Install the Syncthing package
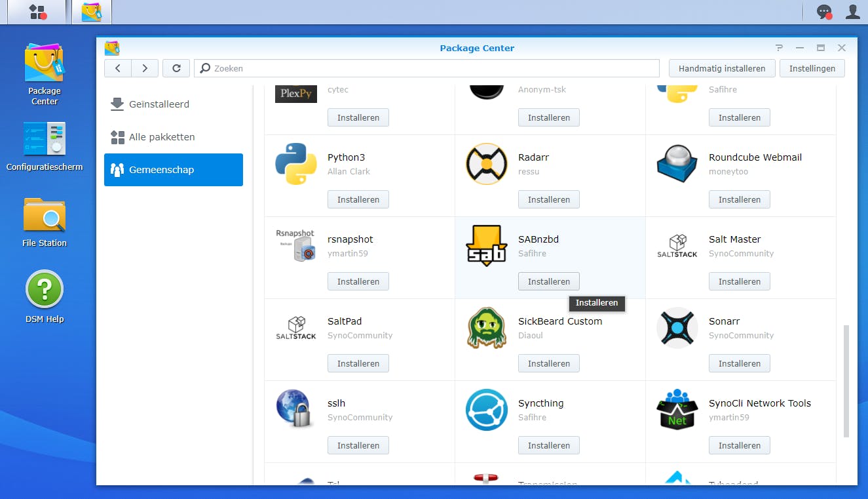 tap(549, 445)
